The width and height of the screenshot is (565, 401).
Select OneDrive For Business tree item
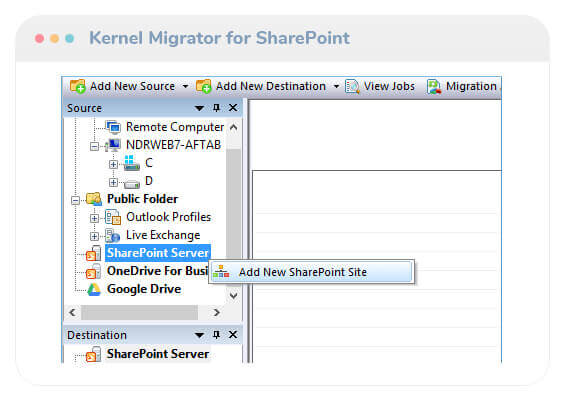[x=157, y=271]
